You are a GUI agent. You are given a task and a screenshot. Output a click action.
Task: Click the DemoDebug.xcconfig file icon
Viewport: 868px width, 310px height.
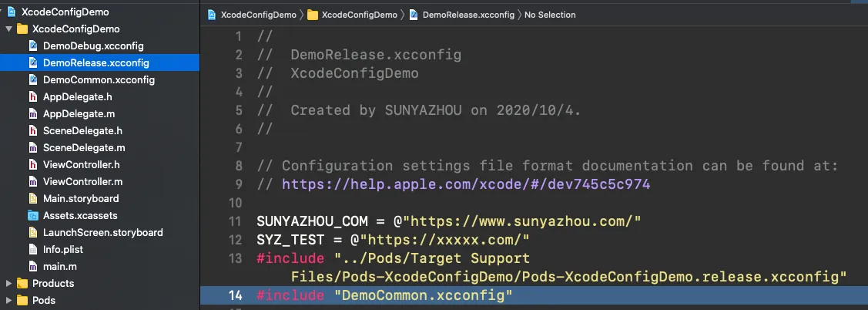pyautogui.click(x=33, y=46)
